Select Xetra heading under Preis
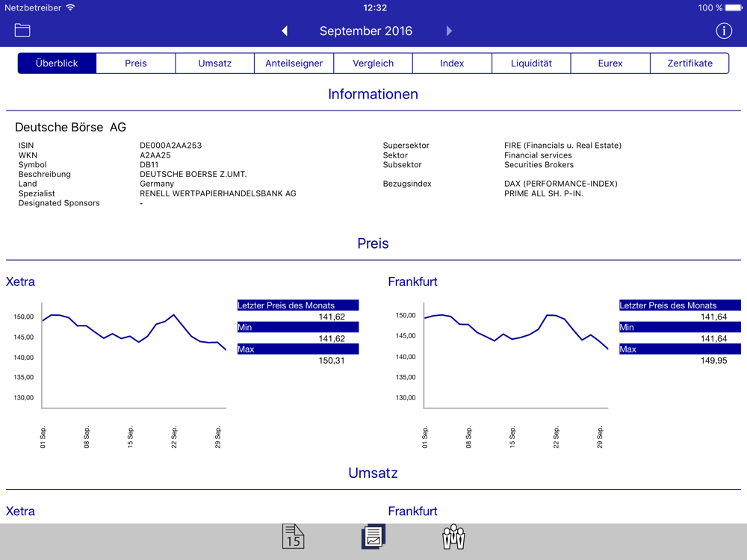 point(20,281)
